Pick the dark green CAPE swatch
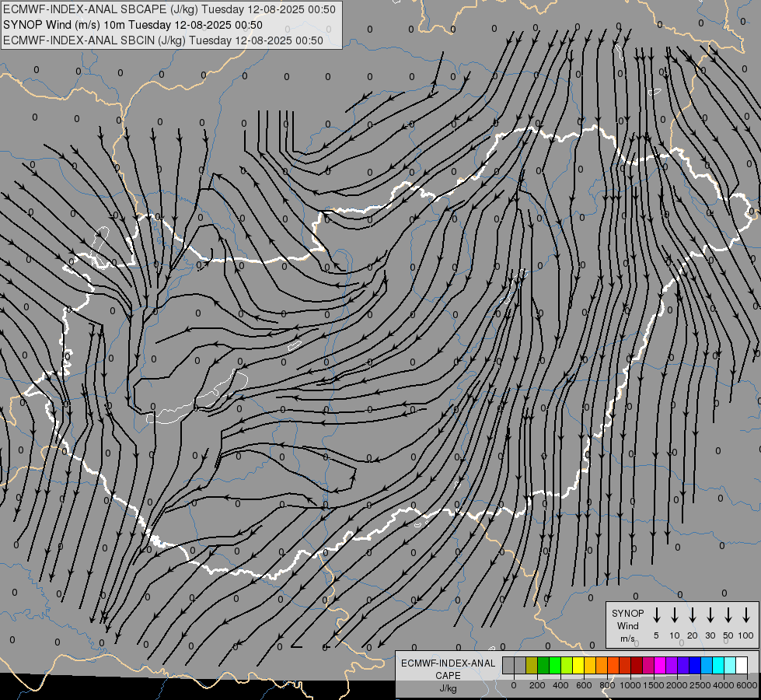The width and height of the screenshot is (761, 700). 543,665
